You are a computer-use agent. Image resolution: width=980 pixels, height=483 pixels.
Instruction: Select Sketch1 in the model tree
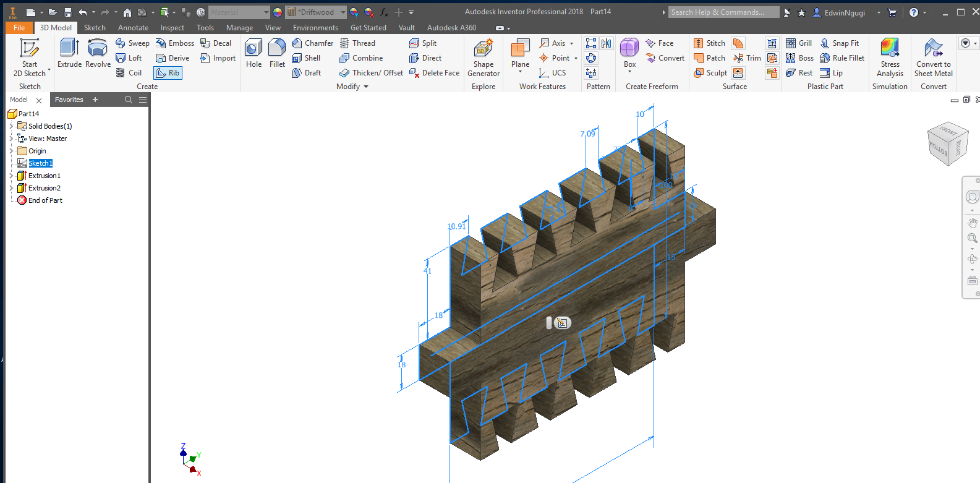40,163
